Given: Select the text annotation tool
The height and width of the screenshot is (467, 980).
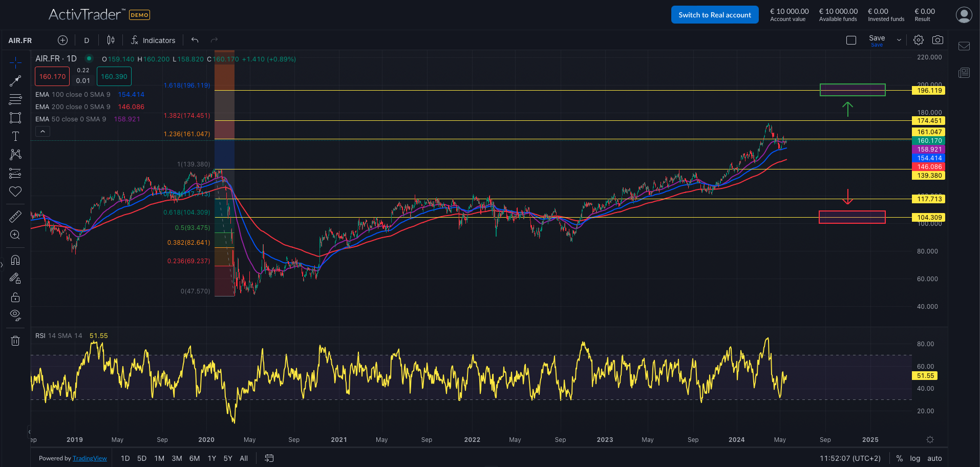Looking at the screenshot, I should [15, 136].
